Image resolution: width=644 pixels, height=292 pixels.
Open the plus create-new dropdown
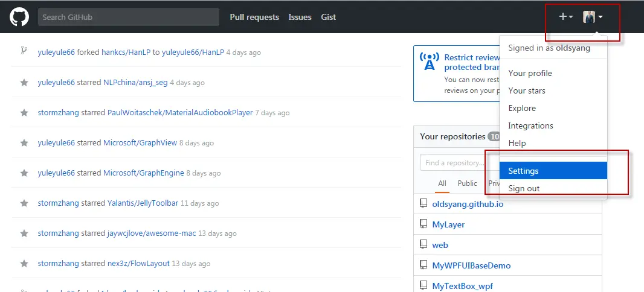[x=565, y=17]
